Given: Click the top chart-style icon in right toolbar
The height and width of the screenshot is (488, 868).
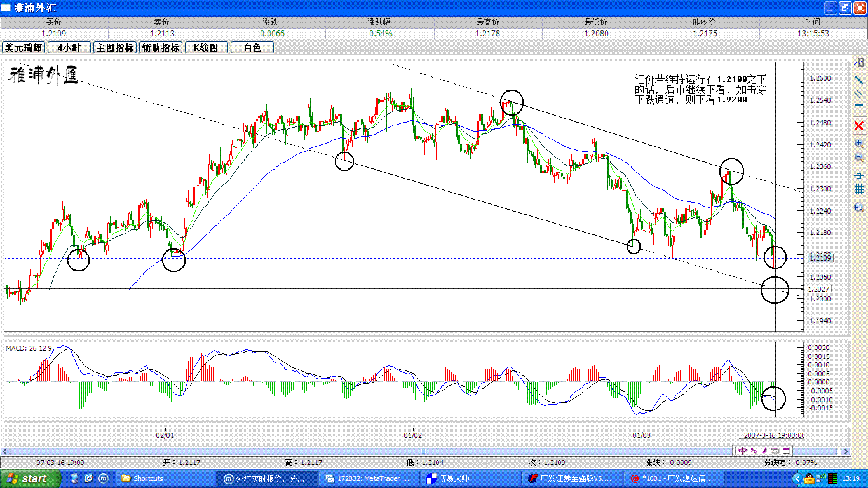Looking at the screenshot, I should 859,62.
